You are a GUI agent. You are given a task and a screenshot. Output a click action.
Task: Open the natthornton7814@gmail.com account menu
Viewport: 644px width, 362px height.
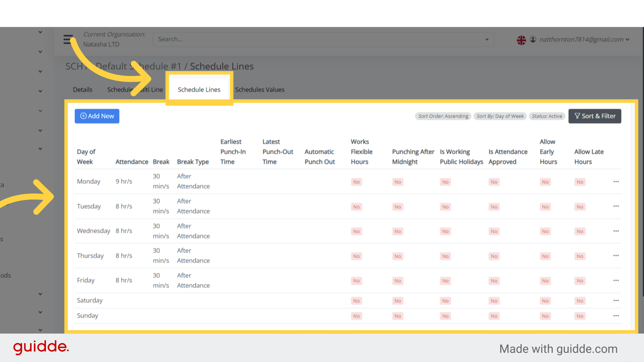click(584, 40)
